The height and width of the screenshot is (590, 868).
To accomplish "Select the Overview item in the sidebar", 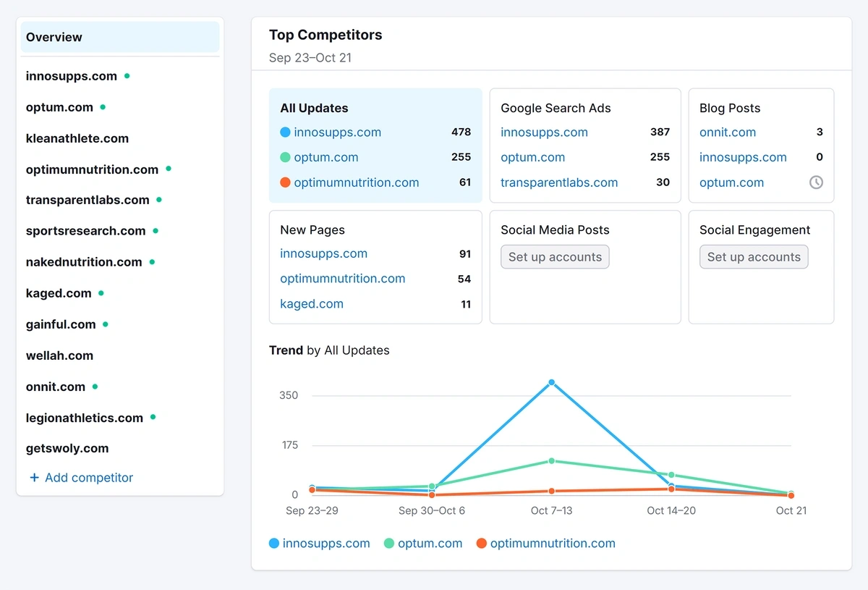I will (x=120, y=37).
